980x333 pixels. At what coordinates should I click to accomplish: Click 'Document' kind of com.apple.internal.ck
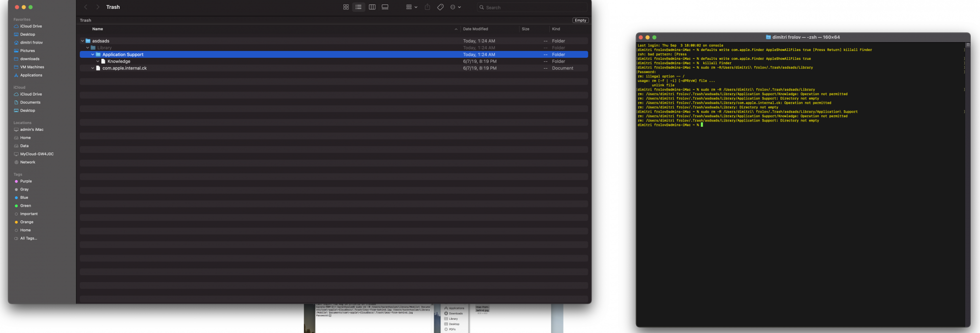tap(563, 69)
